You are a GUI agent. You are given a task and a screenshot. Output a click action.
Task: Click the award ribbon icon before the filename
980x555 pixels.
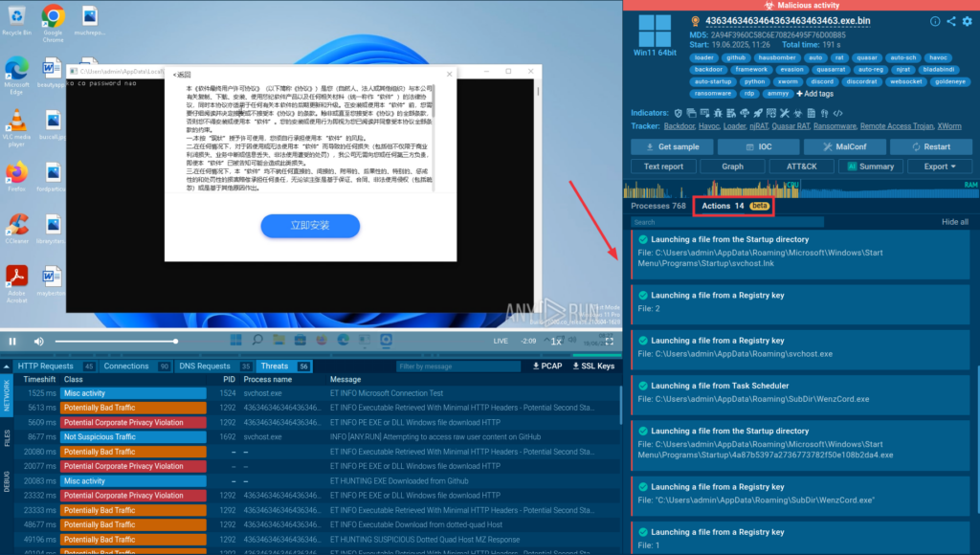(x=695, y=21)
